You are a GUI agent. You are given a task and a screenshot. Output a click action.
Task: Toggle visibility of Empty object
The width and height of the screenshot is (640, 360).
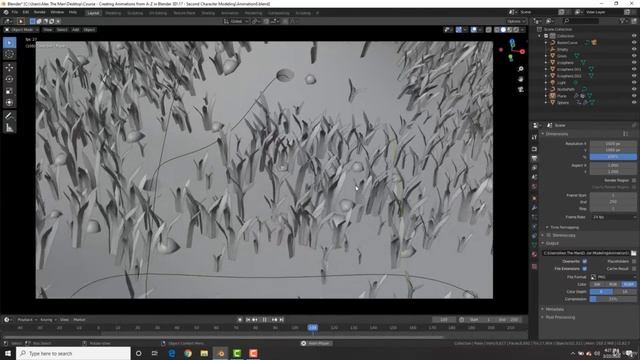(634, 49)
